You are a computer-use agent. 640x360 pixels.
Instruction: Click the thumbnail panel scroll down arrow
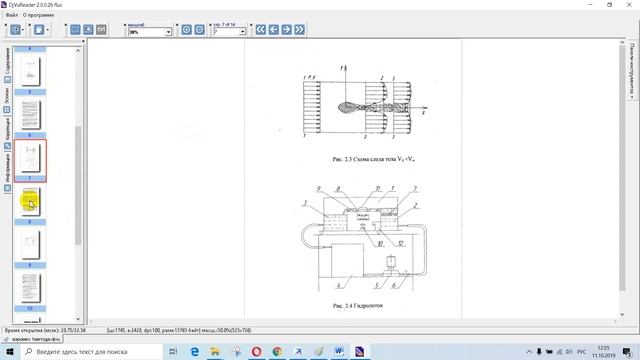[x=78, y=319]
